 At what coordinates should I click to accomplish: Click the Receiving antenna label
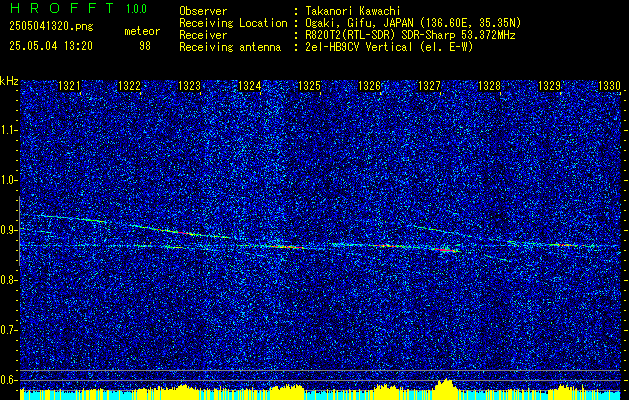click(230, 47)
